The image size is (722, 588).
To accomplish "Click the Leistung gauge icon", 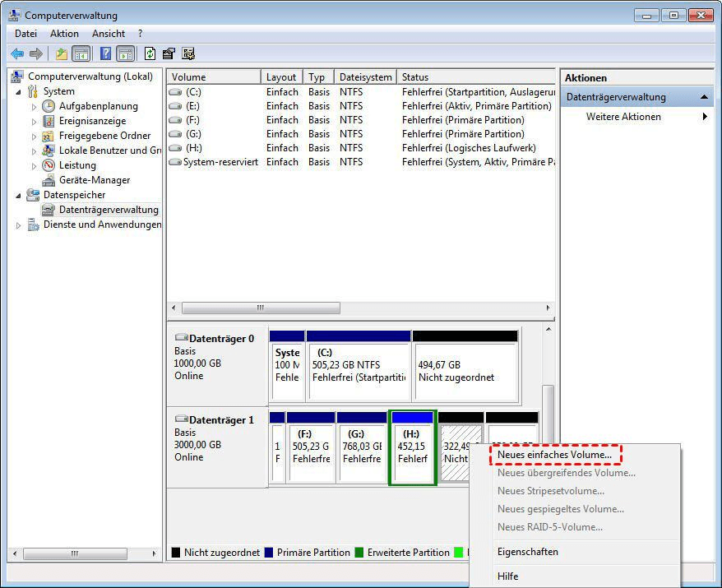I will point(49,165).
